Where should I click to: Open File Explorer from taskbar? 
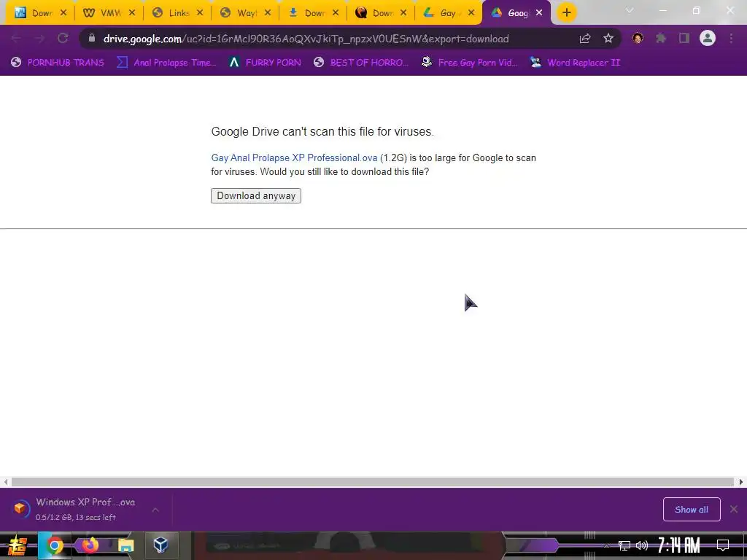click(x=125, y=545)
